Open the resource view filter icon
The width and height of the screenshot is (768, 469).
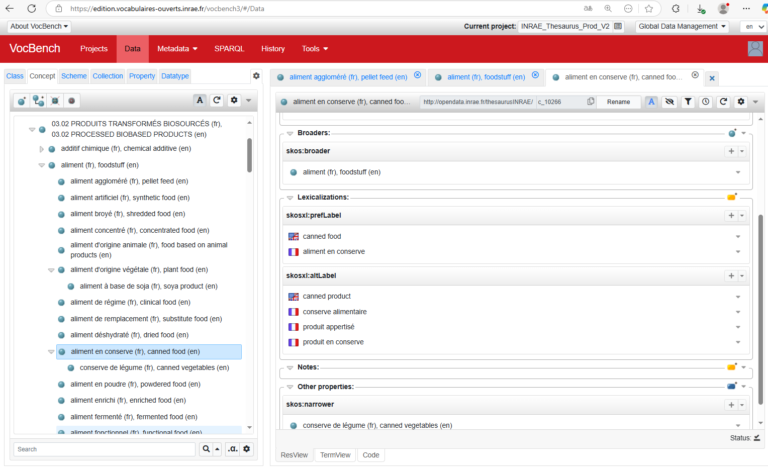[x=688, y=102]
